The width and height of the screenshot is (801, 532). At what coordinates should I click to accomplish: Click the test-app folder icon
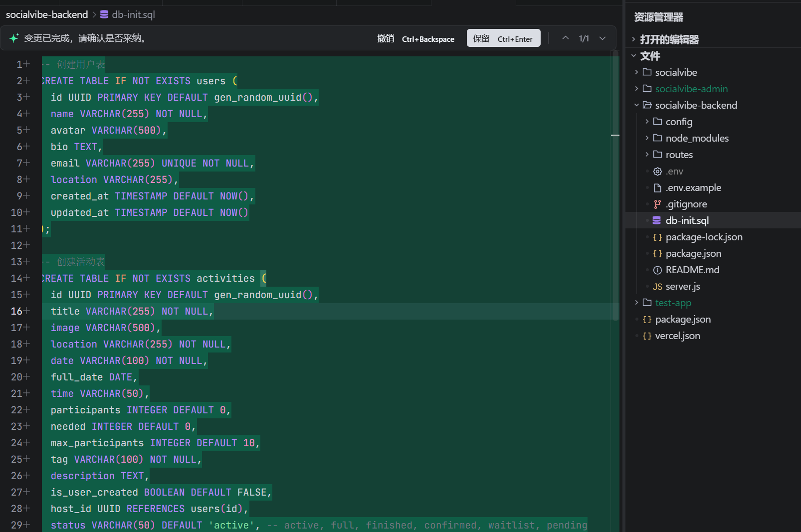647,303
